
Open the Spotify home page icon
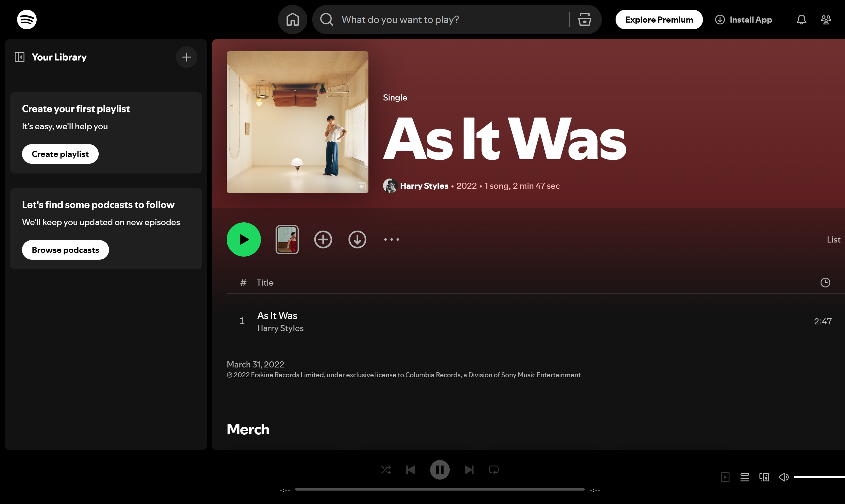click(x=292, y=19)
